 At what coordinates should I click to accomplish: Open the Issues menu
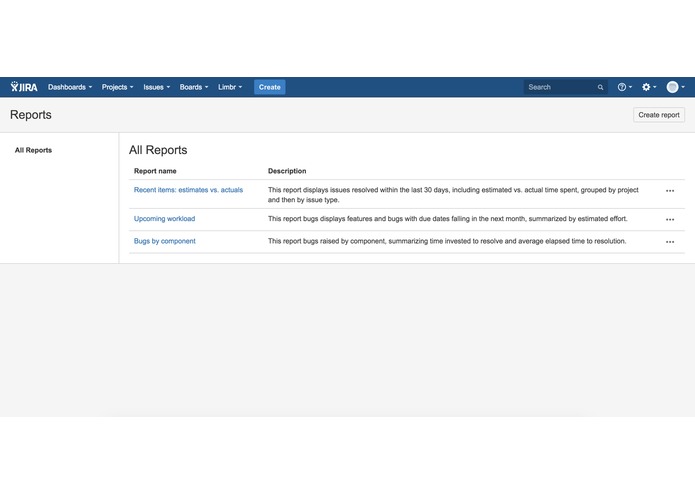[x=156, y=87]
